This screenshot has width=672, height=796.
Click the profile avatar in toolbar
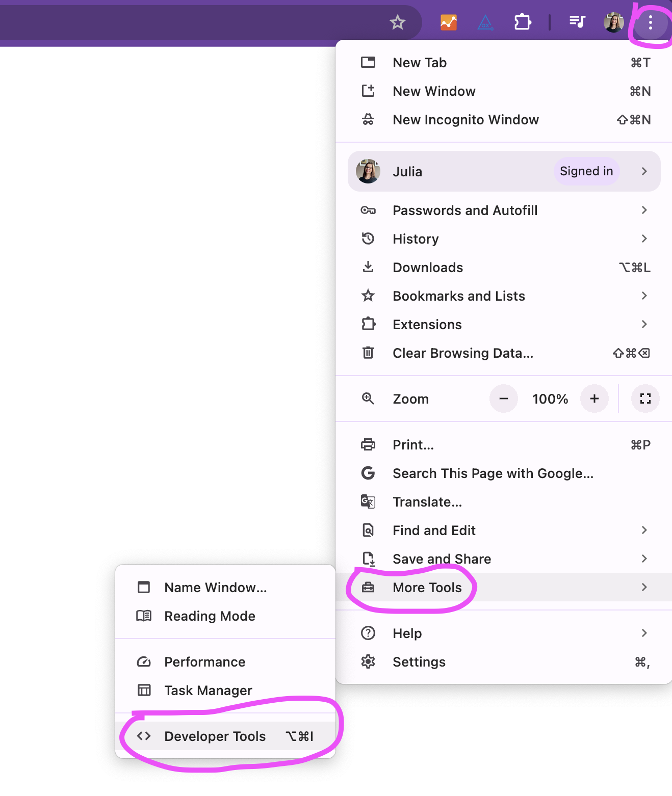coord(613,22)
